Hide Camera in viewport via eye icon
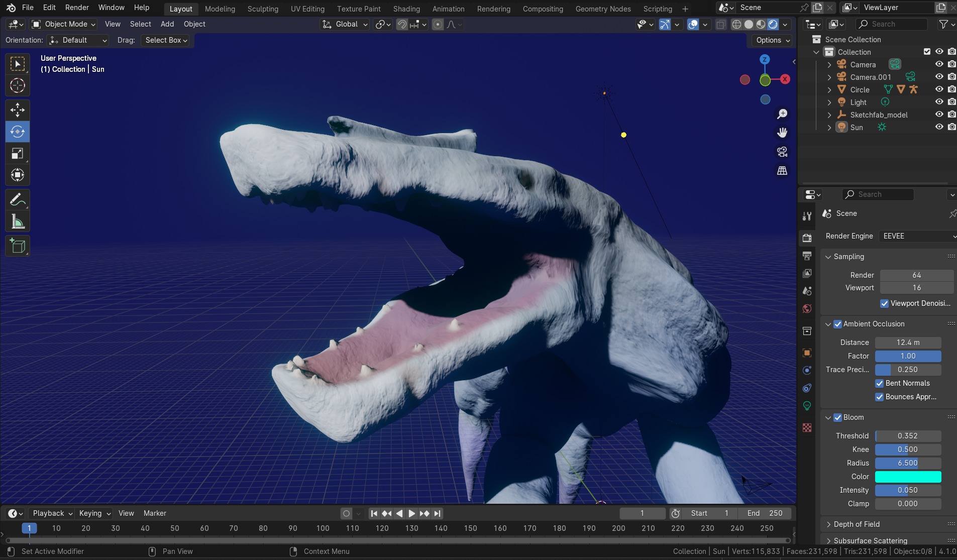This screenshot has width=957, height=560. pos(939,64)
